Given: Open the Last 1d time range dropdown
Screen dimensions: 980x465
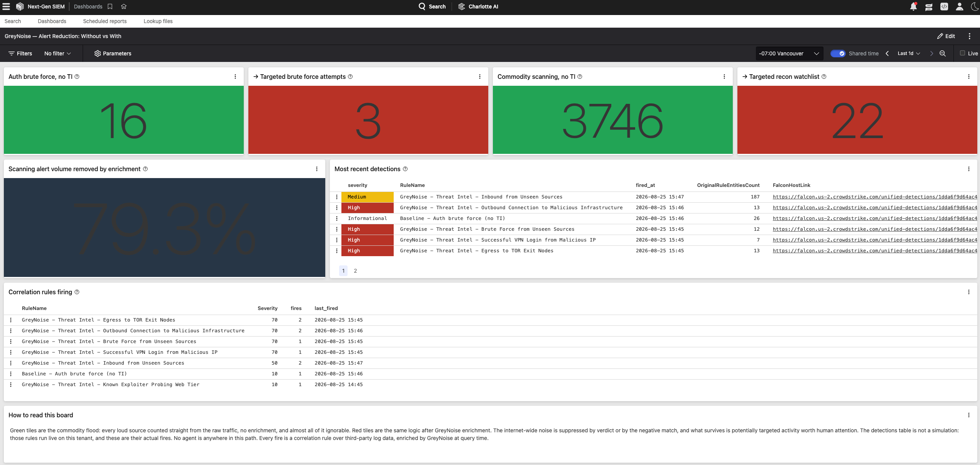Looking at the screenshot, I should (x=909, y=53).
